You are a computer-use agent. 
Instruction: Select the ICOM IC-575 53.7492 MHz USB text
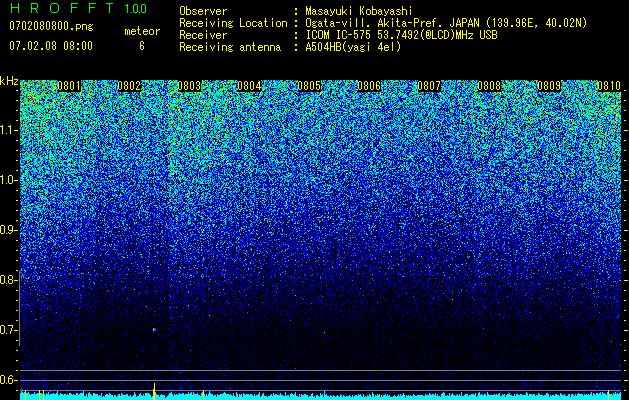(x=401, y=35)
